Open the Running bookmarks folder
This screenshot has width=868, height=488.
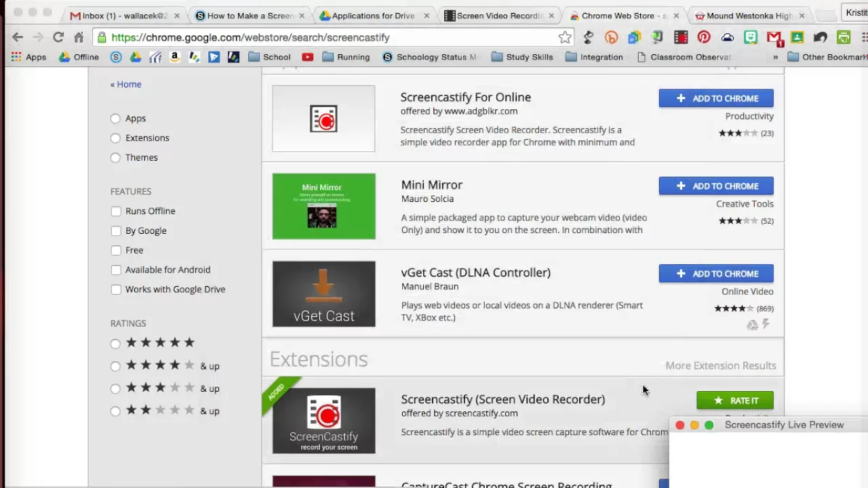click(x=346, y=57)
